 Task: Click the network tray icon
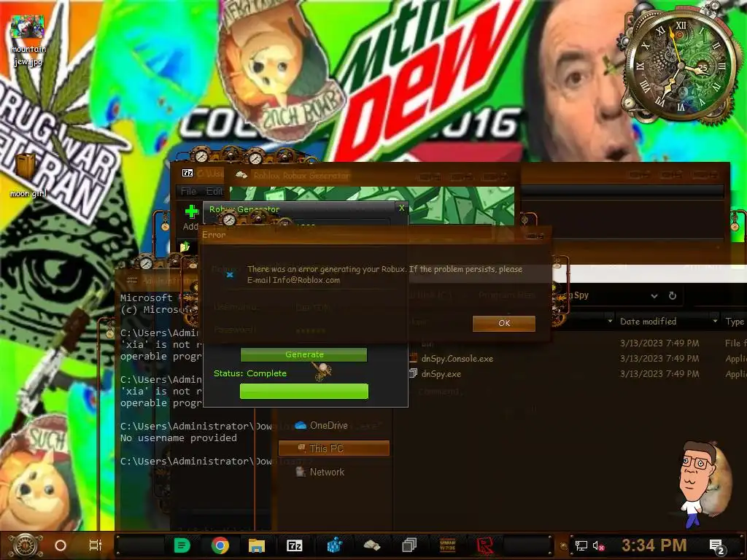click(x=581, y=545)
